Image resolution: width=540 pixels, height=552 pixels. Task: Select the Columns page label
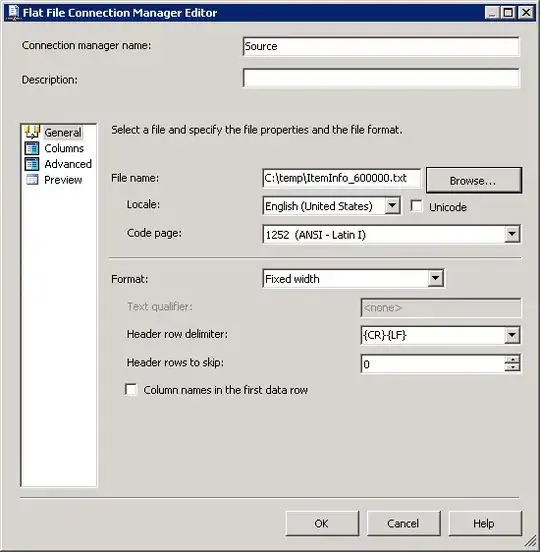pyautogui.click(x=64, y=148)
